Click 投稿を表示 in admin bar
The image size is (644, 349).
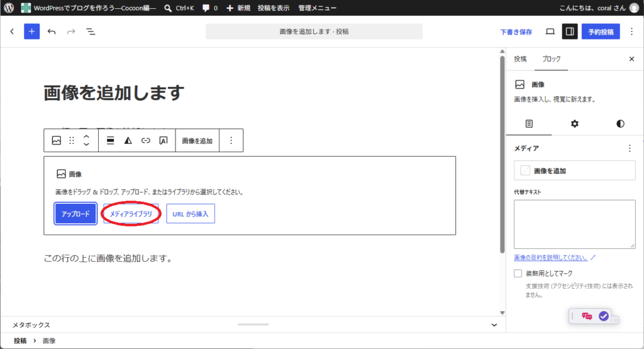[274, 8]
